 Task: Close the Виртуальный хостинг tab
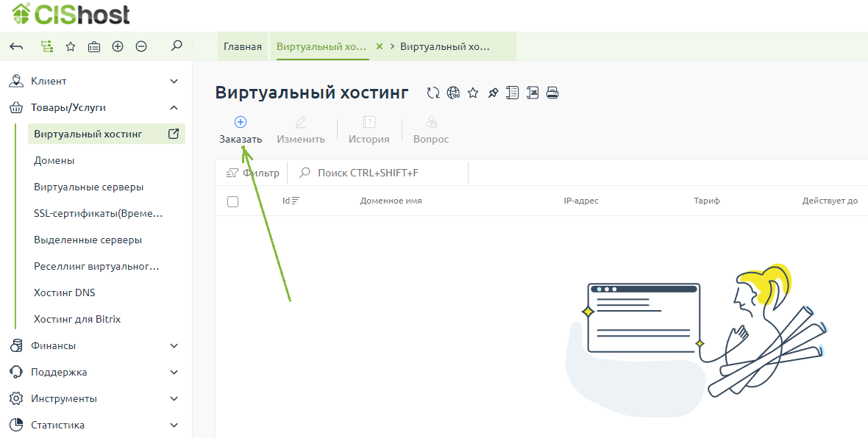380,46
